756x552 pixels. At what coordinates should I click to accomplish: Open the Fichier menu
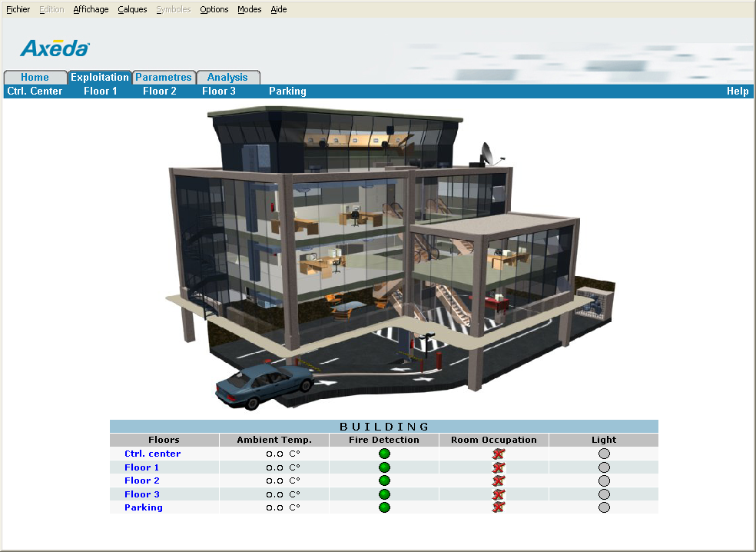pyautogui.click(x=18, y=9)
